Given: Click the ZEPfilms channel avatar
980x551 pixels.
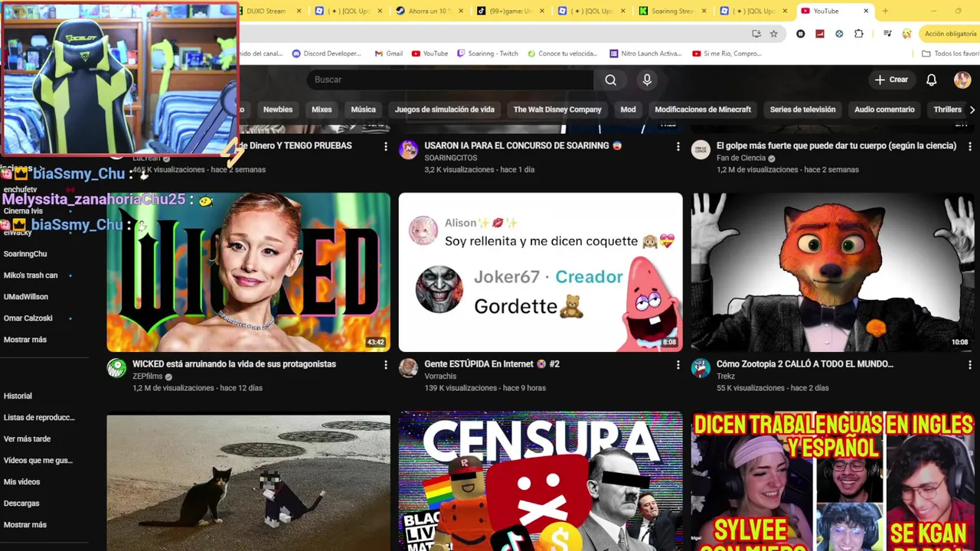Looking at the screenshot, I should click(116, 368).
